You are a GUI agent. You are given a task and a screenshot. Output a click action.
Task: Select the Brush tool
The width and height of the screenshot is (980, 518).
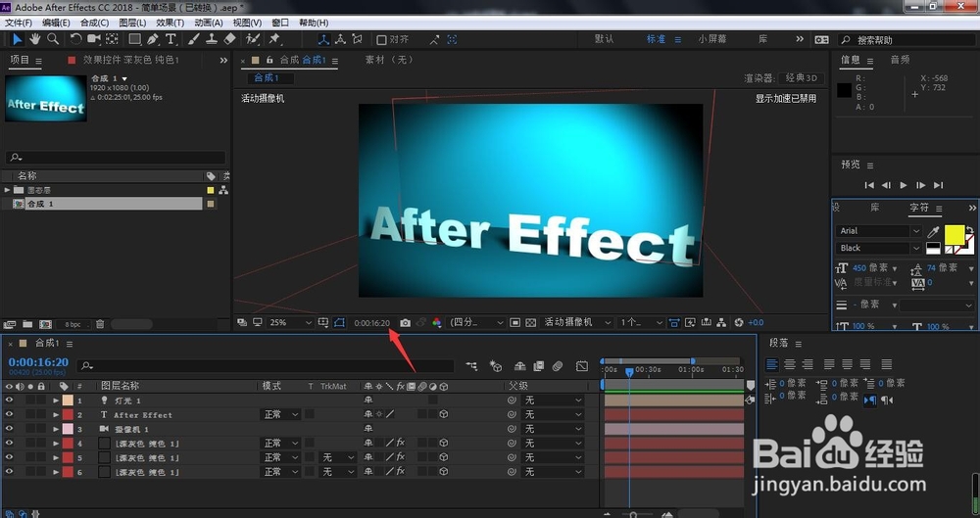point(194,39)
